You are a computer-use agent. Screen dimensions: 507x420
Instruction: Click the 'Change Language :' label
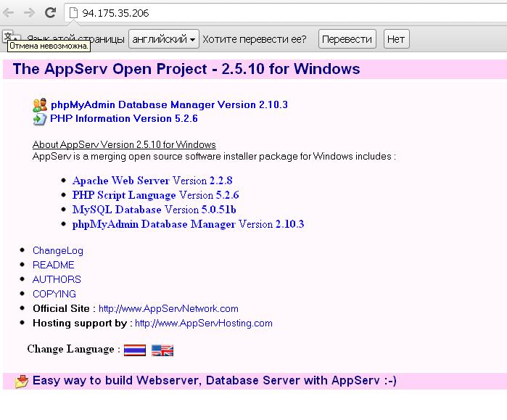pyautogui.click(x=74, y=349)
